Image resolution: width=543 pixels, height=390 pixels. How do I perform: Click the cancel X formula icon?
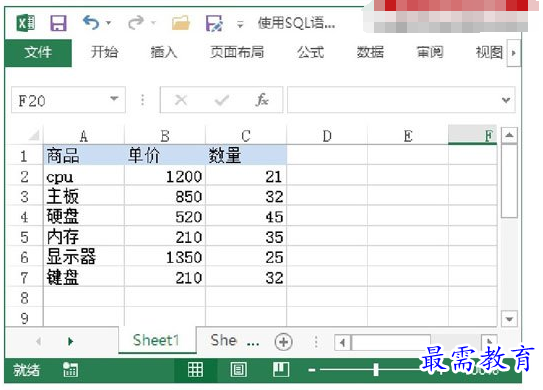coord(181,100)
